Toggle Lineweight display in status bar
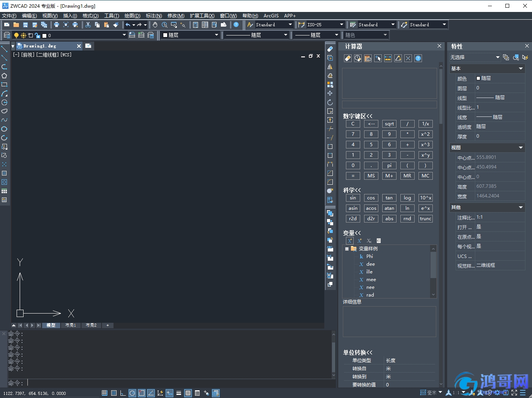 coord(179,393)
